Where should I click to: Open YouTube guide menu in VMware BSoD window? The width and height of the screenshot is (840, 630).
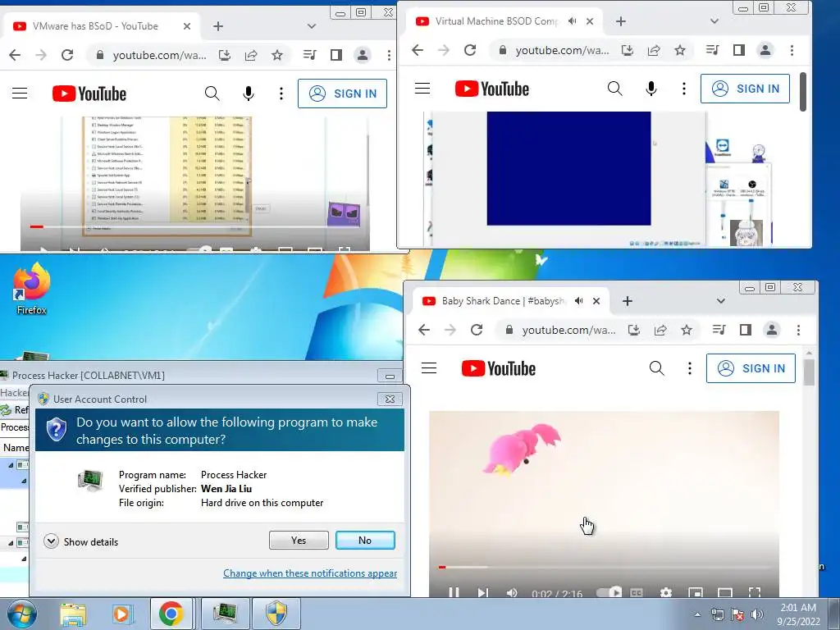(20, 94)
